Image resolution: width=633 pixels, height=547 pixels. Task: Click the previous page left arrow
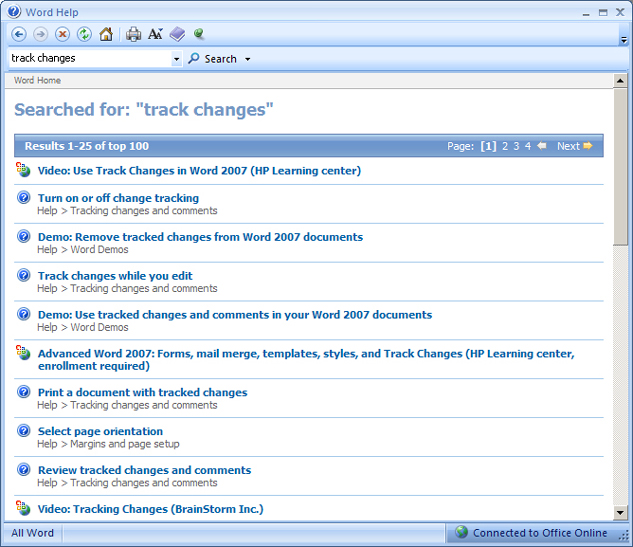(x=542, y=146)
